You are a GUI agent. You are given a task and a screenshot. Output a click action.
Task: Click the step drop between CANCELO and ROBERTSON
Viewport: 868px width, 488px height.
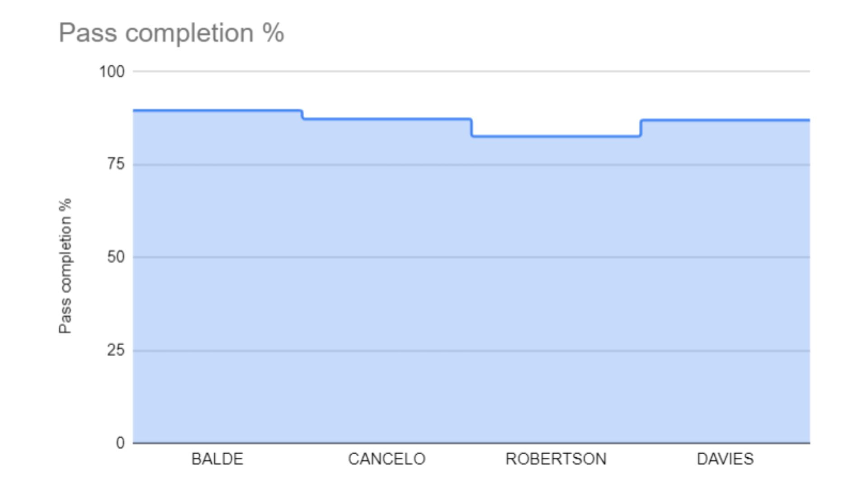click(x=472, y=128)
